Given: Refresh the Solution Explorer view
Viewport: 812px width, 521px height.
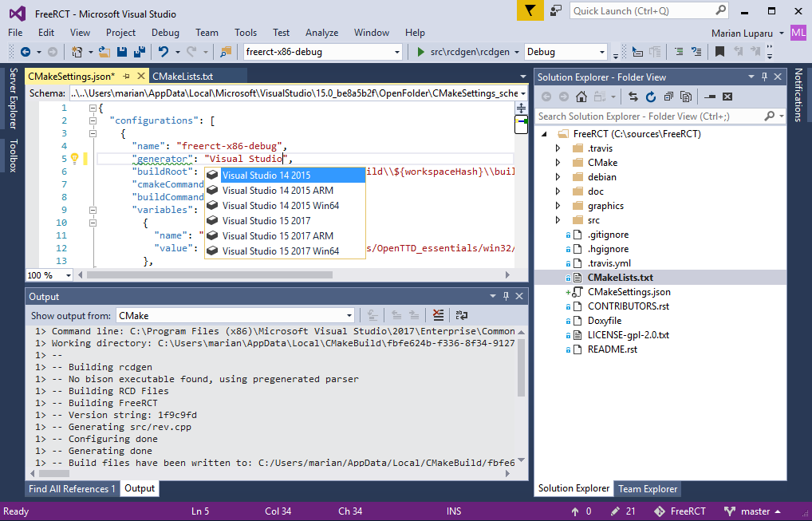Looking at the screenshot, I should (650, 97).
